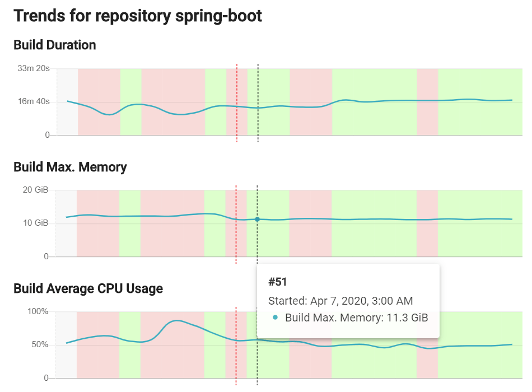Click the "20 GiB" y-axis label
532x392 pixels.
(35, 190)
